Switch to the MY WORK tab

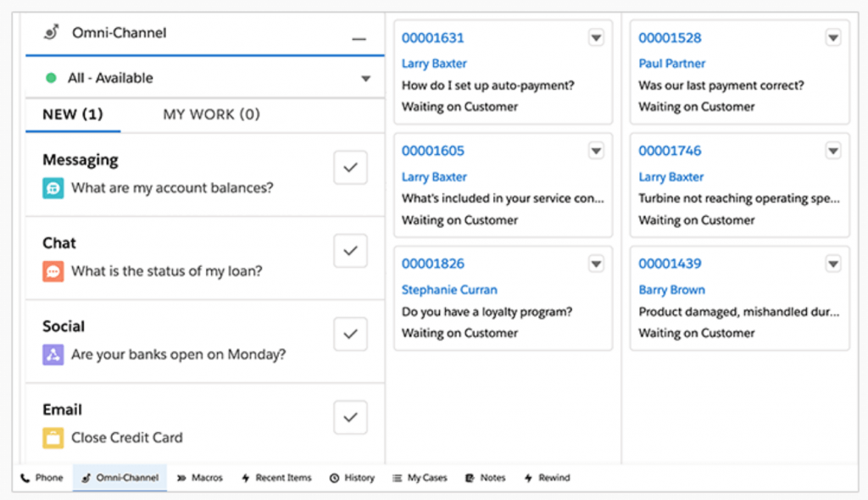[x=210, y=114]
